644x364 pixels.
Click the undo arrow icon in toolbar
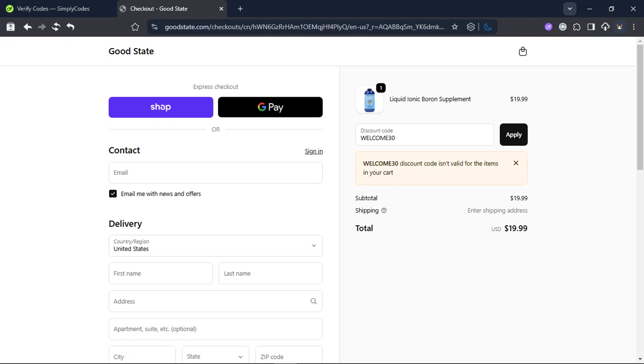(x=70, y=27)
